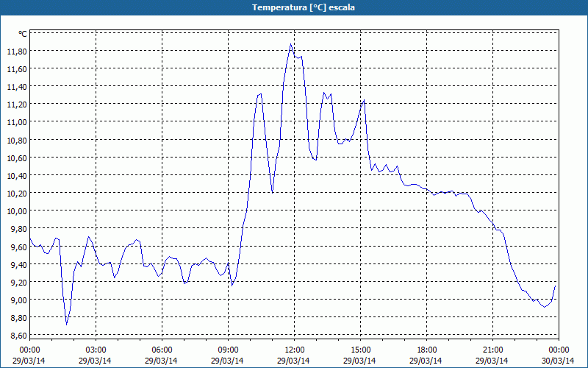Select the 10,60 axis value
This screenshot has height=368, width=588.
tap(17, 158)
